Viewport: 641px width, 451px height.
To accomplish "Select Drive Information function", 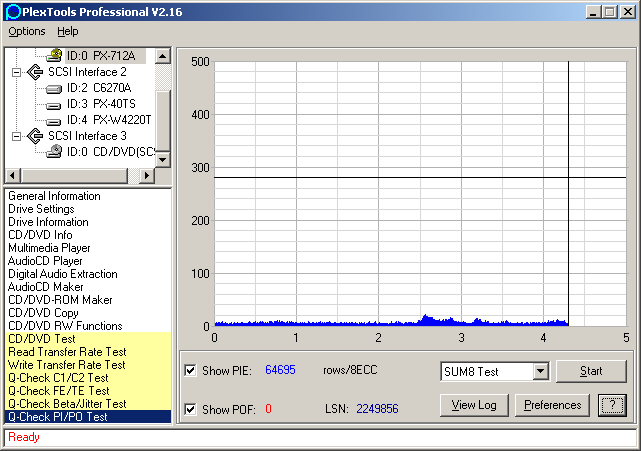I will [x=48, y=222].
